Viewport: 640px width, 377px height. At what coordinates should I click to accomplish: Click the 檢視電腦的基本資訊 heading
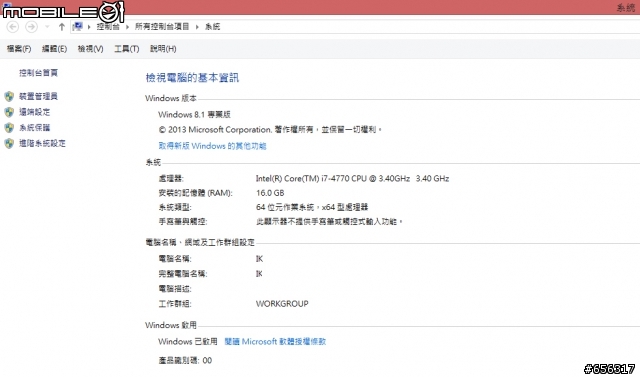click(192, 78)
